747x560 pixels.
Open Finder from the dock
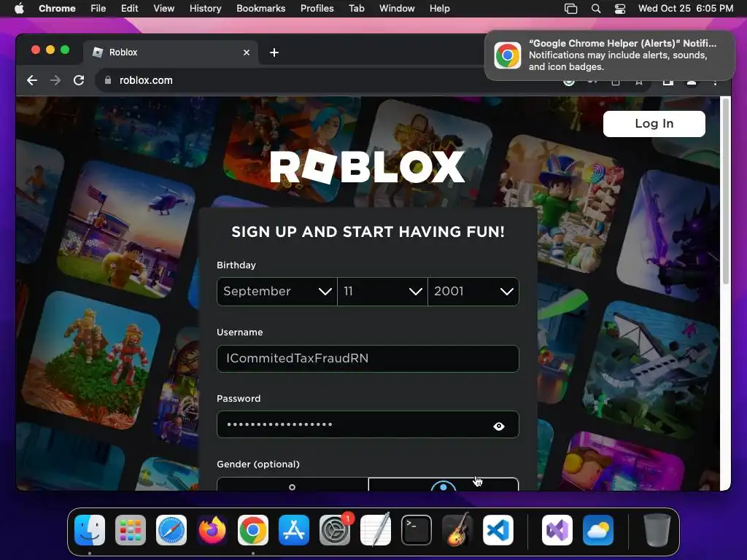tap(90, 530)
